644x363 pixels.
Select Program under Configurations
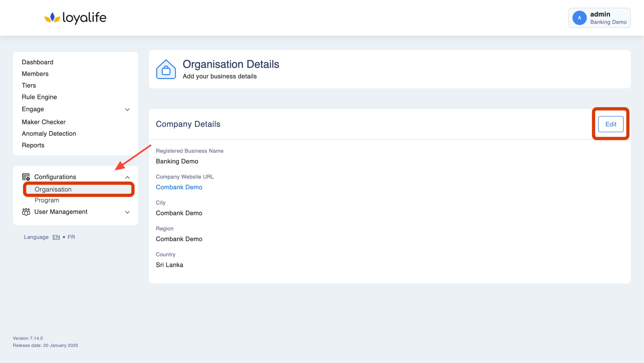click(47, 200)
